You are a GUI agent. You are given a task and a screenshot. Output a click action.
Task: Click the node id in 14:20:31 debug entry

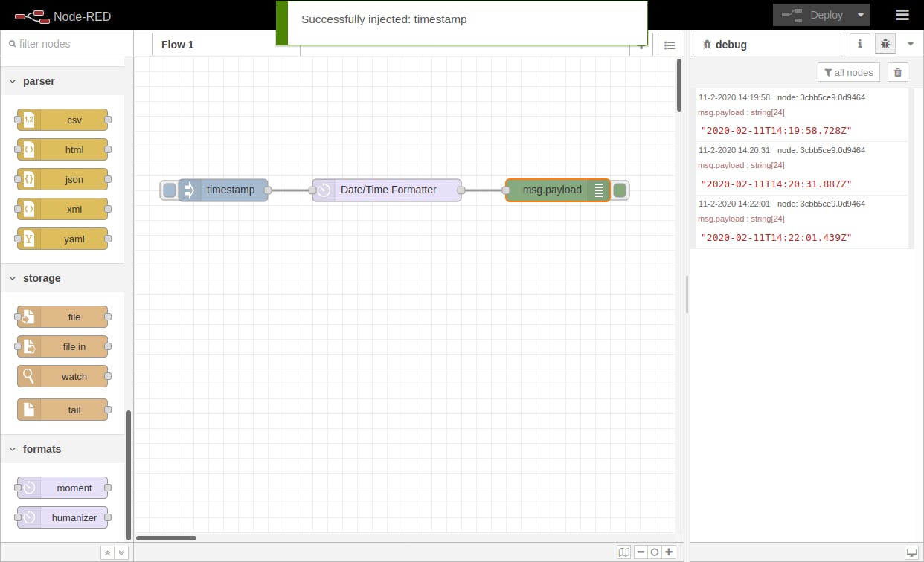click(821, 150)
